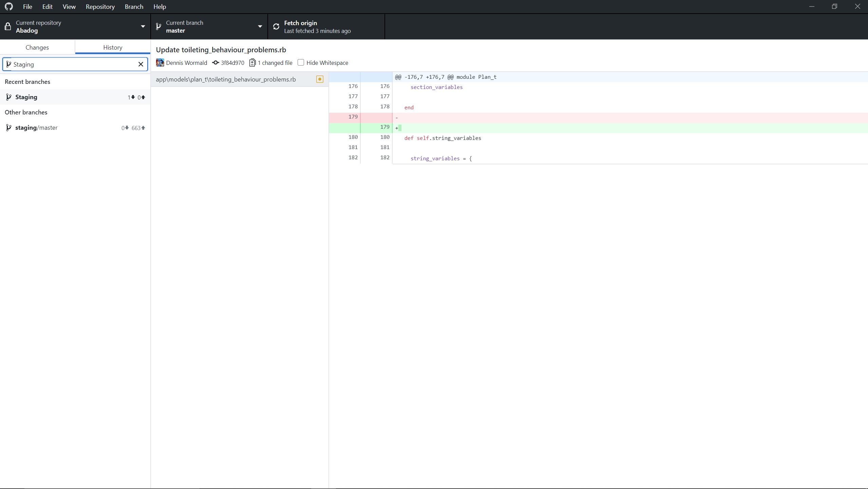Viewport: 868px width, 489px height.
Task: Click the branch icon inside the filter search box
Action: [x=8, y=64]
